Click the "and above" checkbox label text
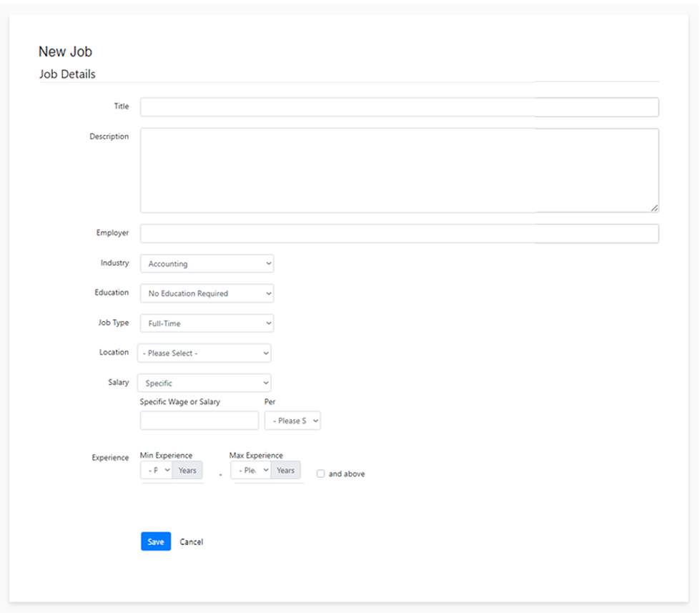 347,474
